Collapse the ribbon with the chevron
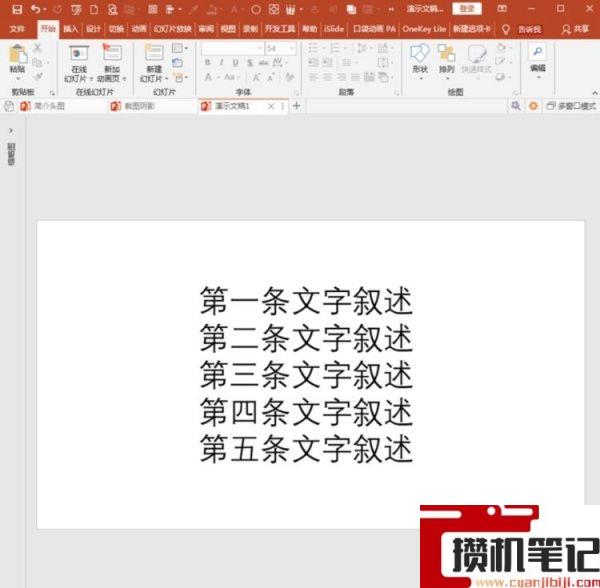Screen dimensions: 600x588 pyautogui.click(x=594, y=93)
